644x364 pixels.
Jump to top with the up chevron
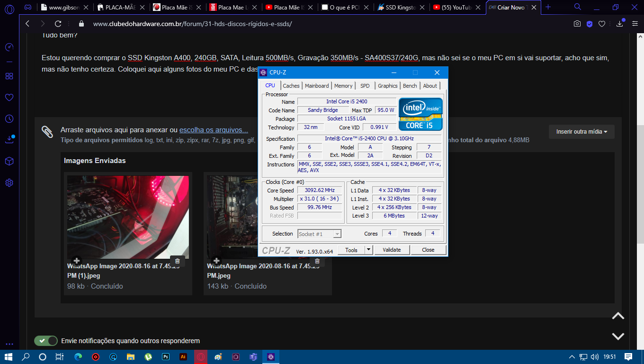[618, 316]
